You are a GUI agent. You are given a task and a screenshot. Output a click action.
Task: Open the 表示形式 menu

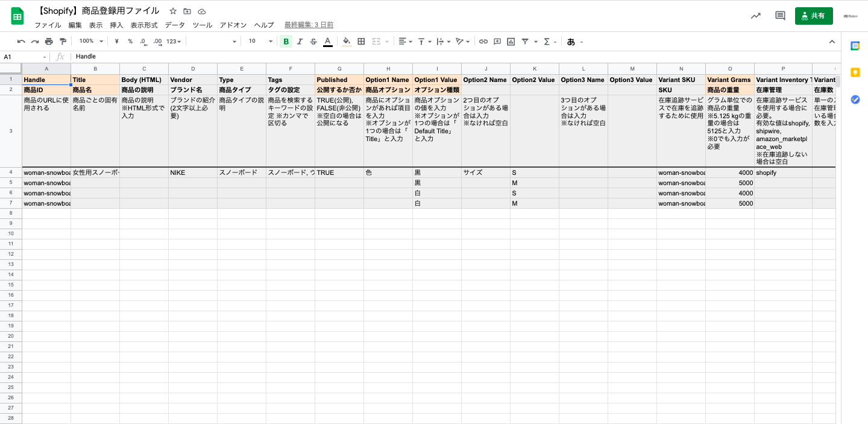tap(144, 25)
